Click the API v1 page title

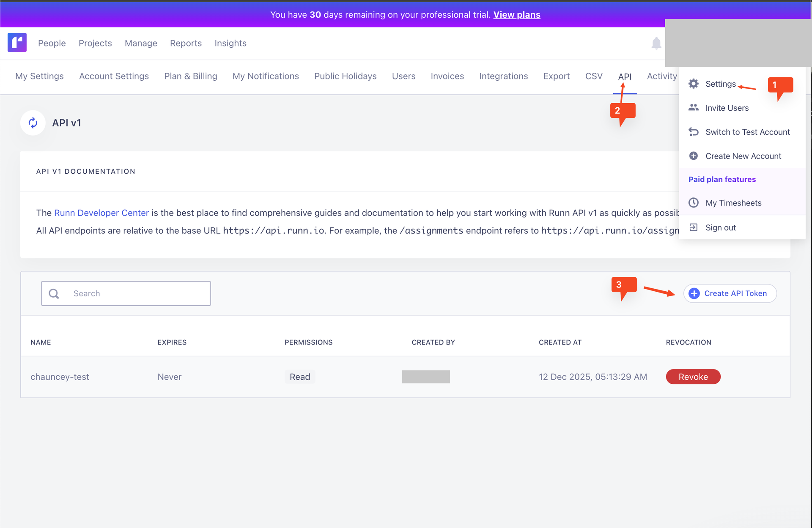[x=66, y=123]
